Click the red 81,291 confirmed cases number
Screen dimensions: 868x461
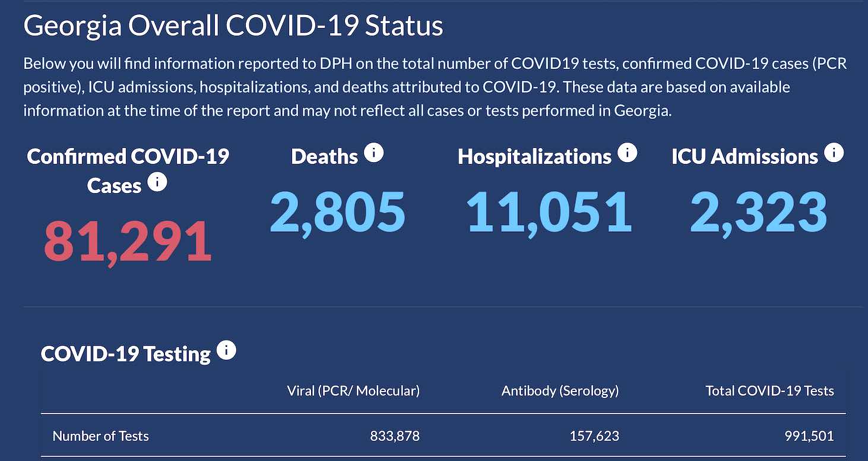pyautogui.click(x=128, y=241)
